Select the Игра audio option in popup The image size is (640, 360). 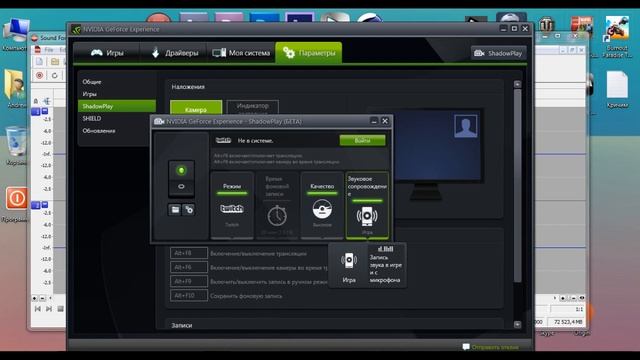(x=349, y=266)
